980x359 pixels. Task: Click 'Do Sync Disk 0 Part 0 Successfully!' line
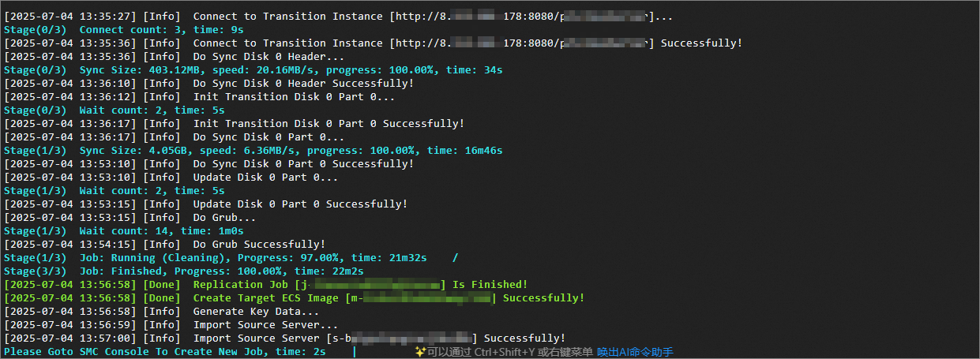(x=209, y=163)
